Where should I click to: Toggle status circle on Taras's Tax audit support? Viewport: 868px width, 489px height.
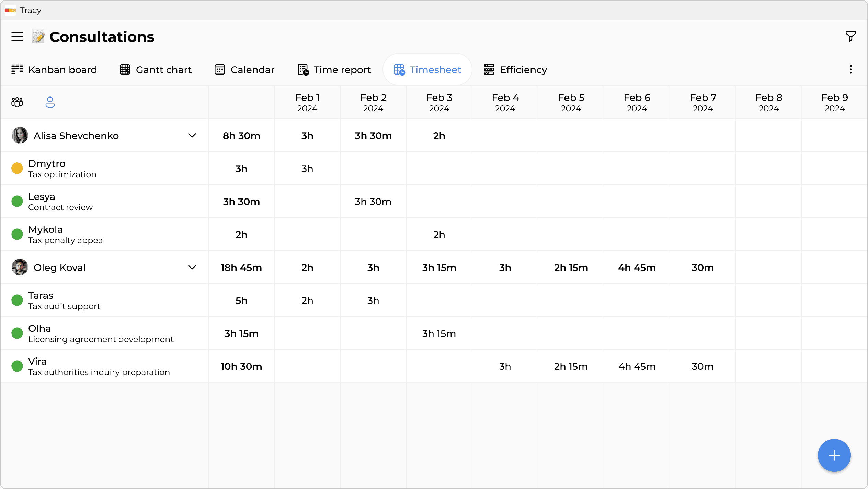17,300
